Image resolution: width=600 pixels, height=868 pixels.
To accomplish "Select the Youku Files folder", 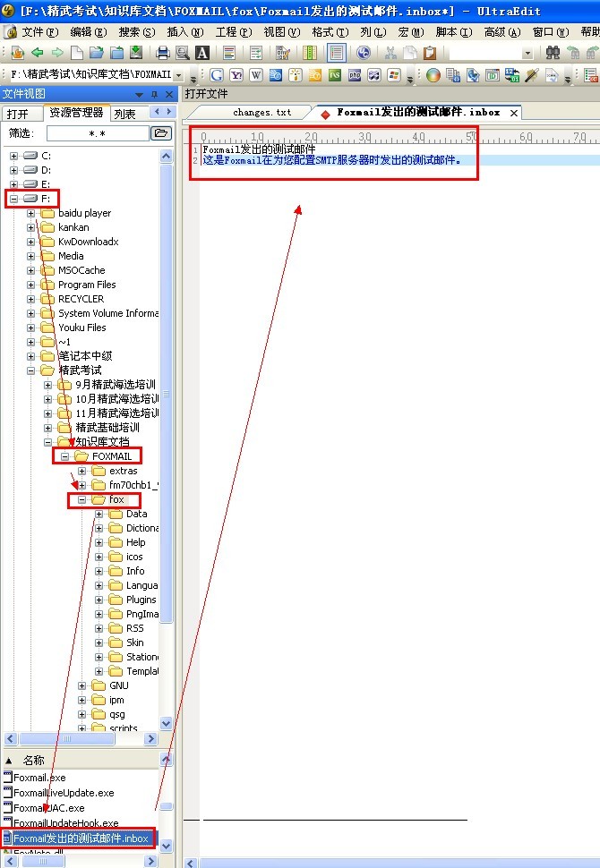I will click(82, 328).
